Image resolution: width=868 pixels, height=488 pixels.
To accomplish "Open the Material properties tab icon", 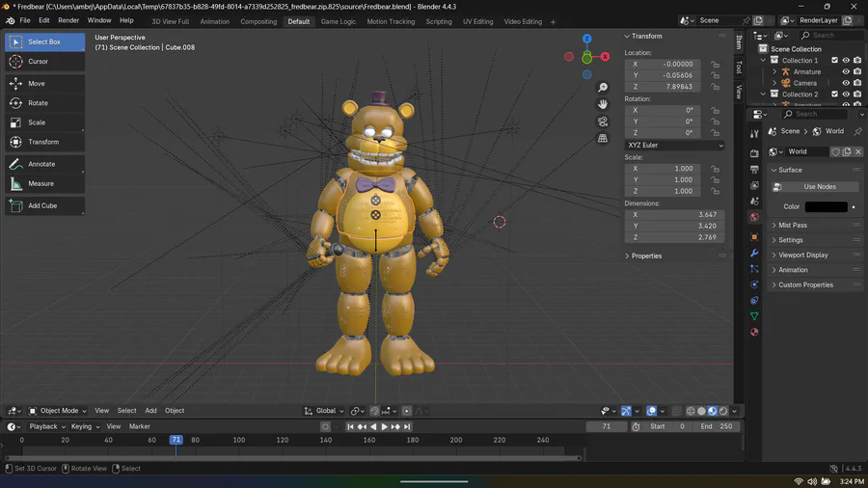I will [x=754, y=332].
